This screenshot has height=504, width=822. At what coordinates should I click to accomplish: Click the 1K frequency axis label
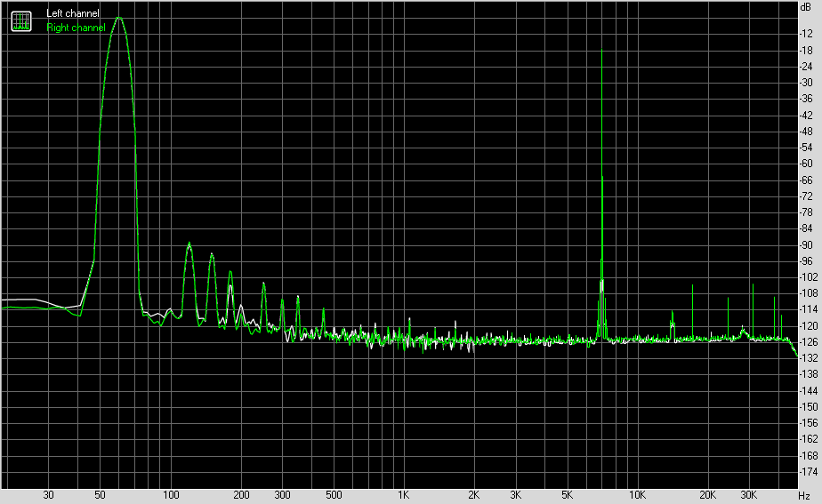[x=403, y=495]
